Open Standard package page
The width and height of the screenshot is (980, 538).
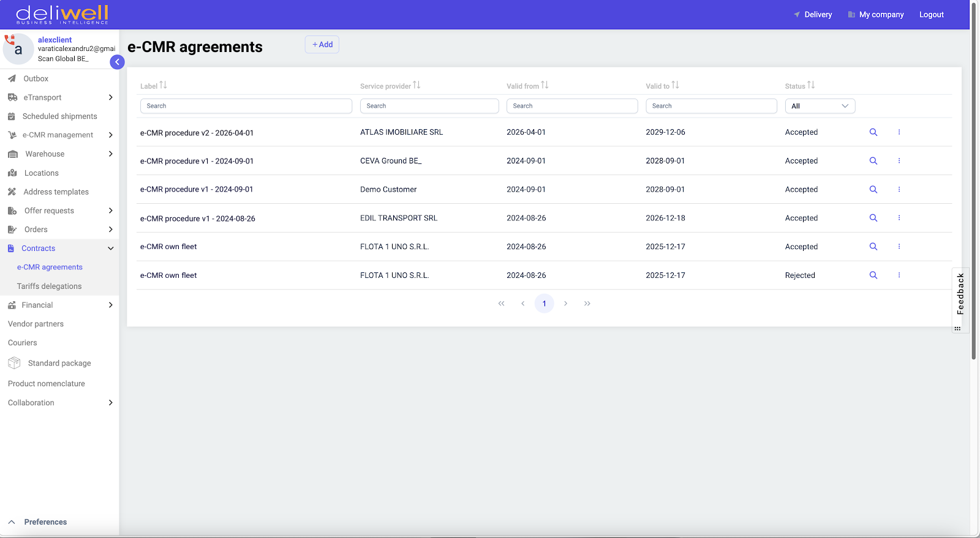[59, 364]
